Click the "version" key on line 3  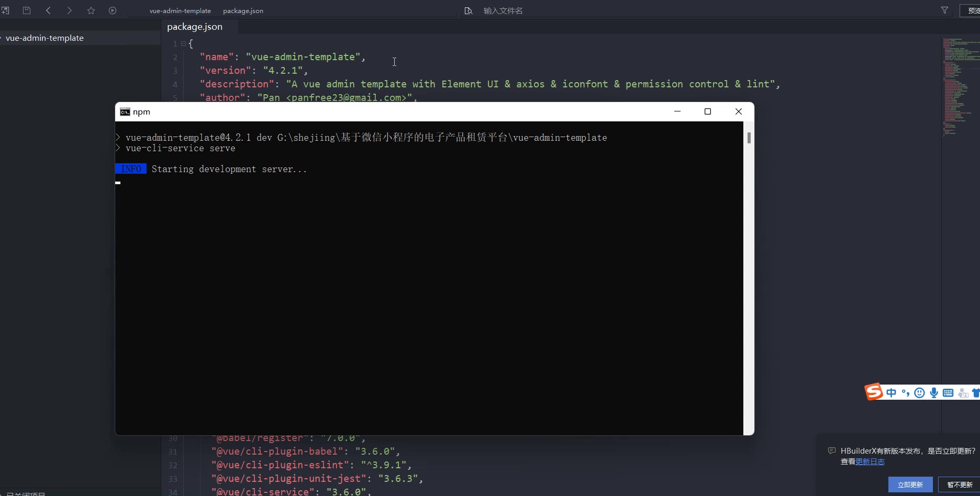coord(225,71)
